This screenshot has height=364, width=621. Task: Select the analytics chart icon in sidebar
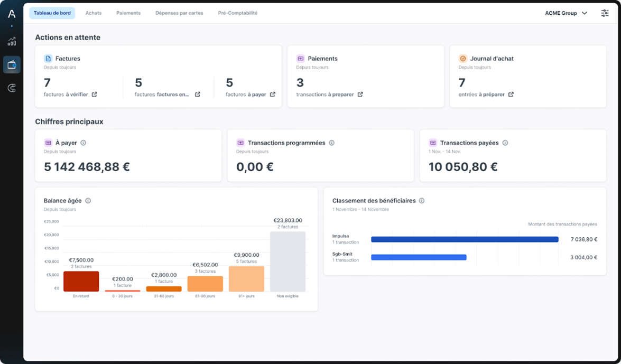click(11, 41)
